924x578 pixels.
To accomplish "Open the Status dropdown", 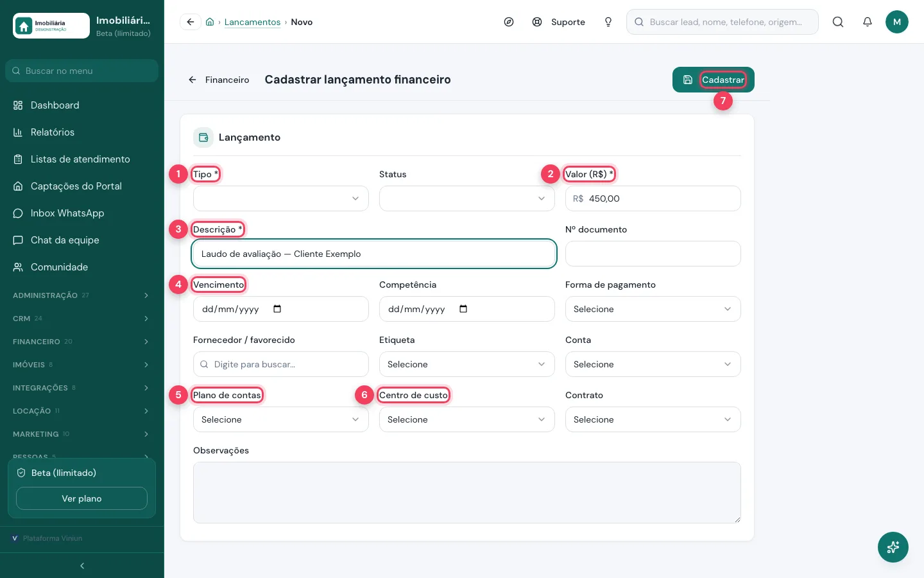I will (x=467, y=198).
